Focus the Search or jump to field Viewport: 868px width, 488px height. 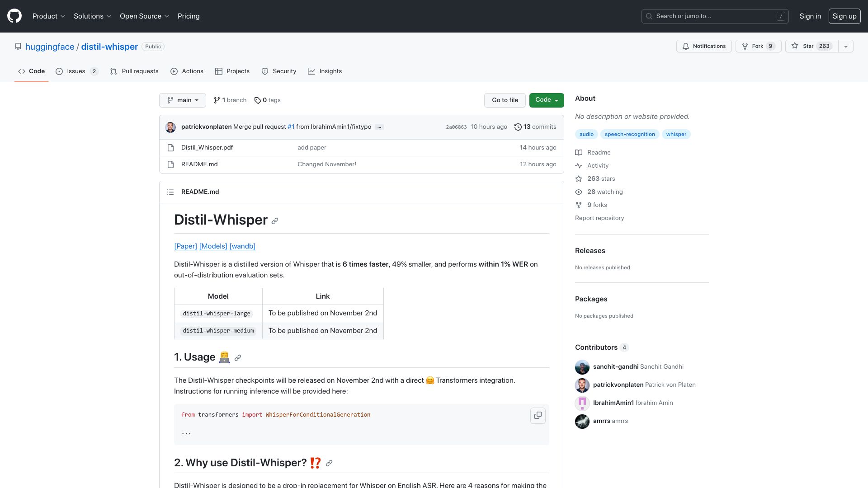(x=715, y=16)
